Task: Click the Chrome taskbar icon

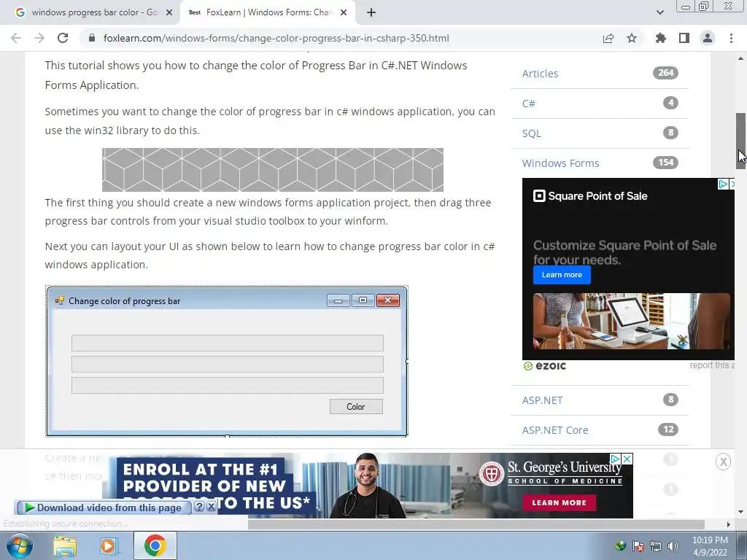Action: [x=155, y=545]
